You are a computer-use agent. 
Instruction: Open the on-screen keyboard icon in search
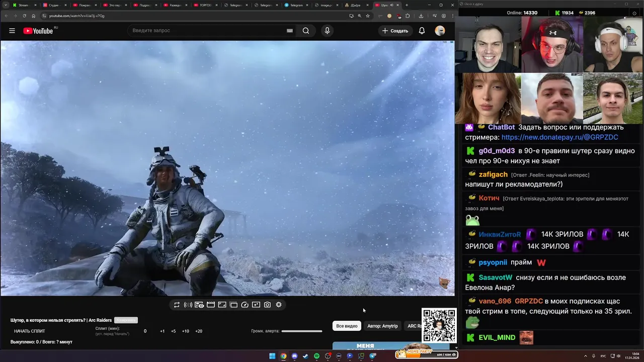click(290, 31)
